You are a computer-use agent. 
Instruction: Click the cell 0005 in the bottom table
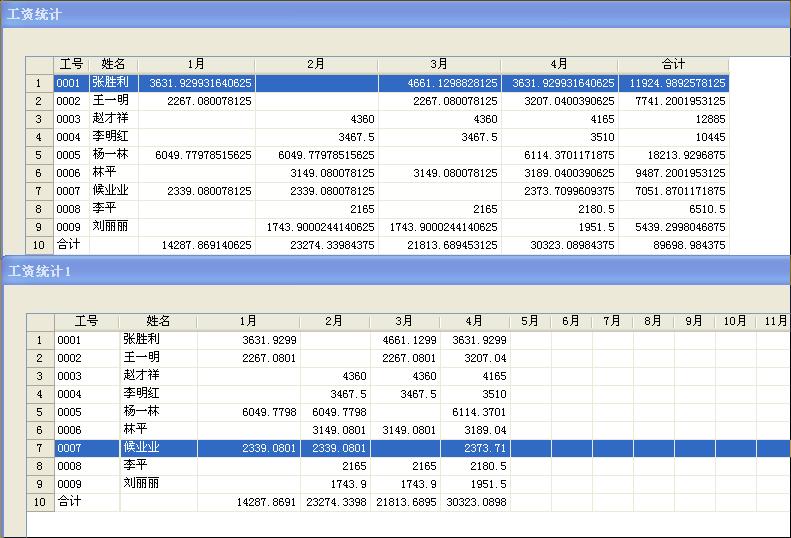coord(87,412)
